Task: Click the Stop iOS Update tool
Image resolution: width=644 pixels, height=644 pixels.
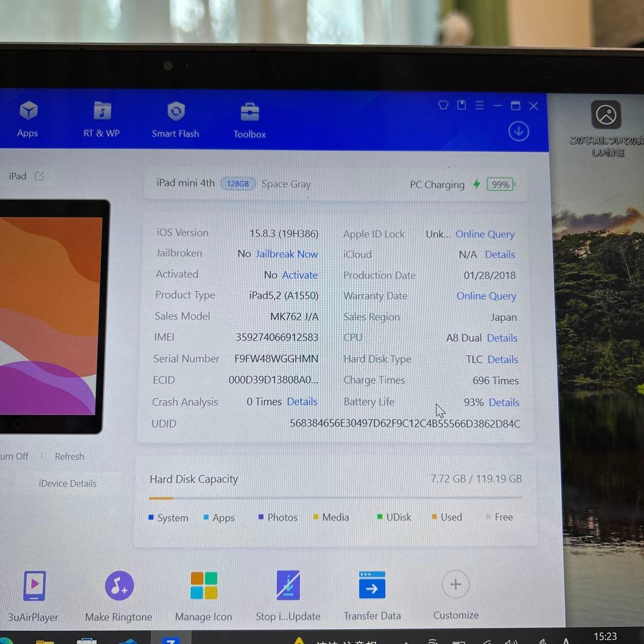Action: 288,586
